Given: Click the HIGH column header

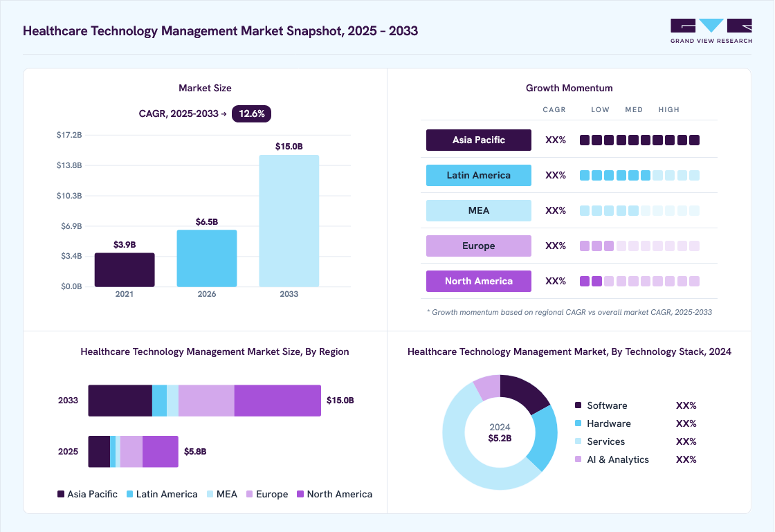Looking at the screenshot, I should 668,110.
